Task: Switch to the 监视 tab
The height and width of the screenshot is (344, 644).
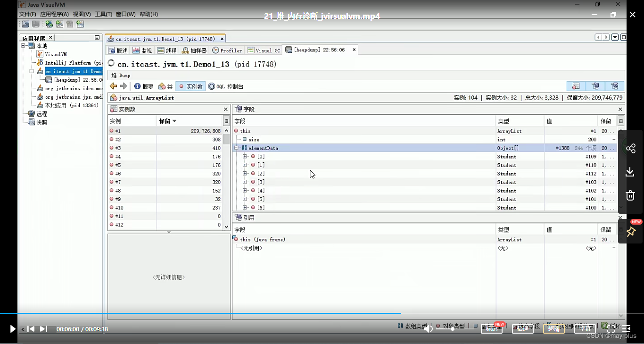Action: [142, 50]
